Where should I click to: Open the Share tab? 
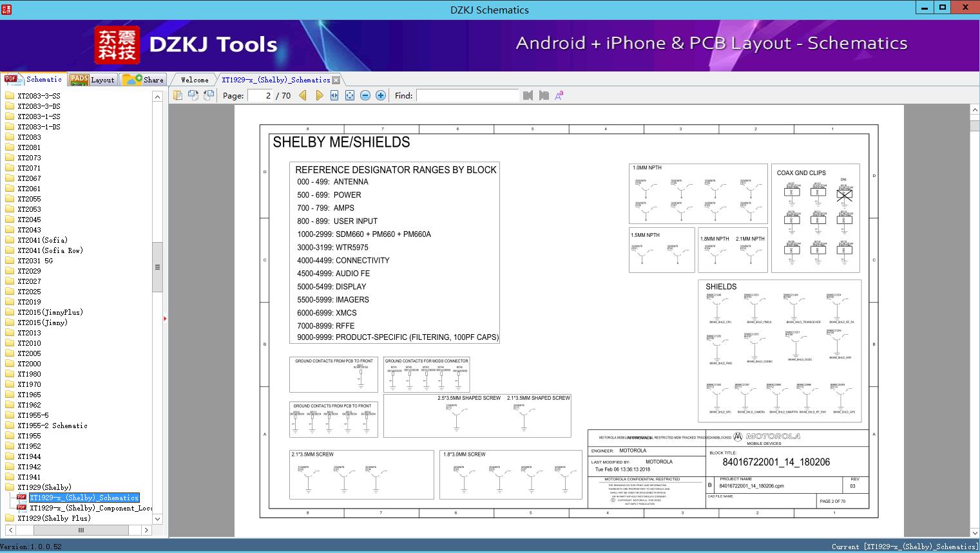click(143, 79)
